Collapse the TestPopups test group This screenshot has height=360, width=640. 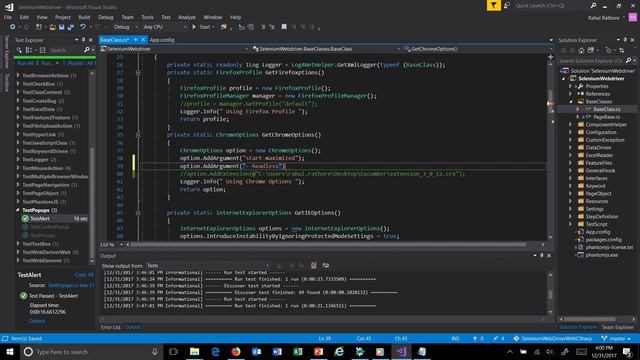coord(18,210)
